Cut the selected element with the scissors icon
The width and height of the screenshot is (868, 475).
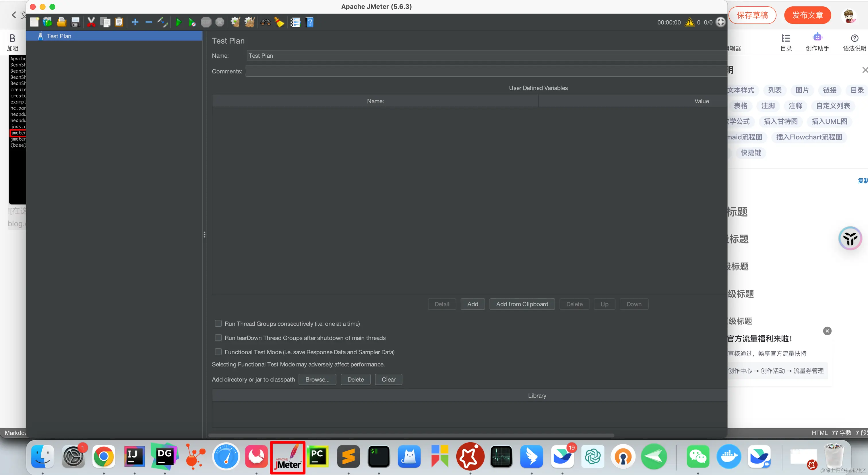91,22
